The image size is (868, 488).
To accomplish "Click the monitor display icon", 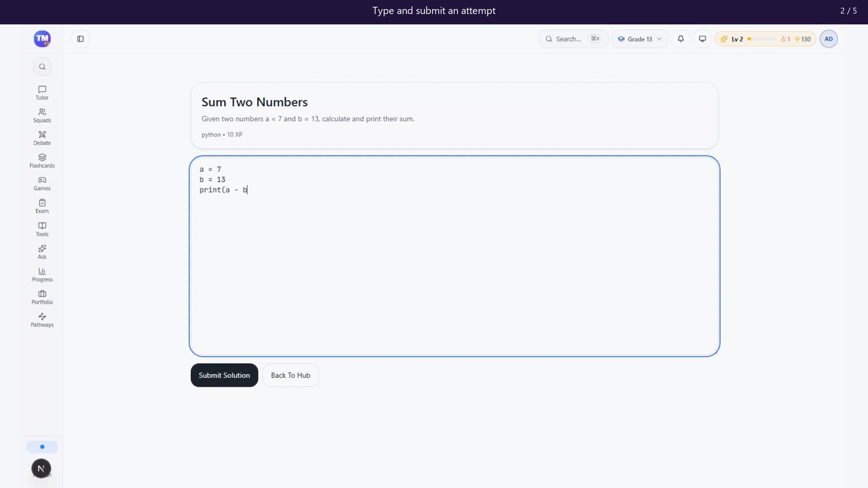I will tap(703, 39).
